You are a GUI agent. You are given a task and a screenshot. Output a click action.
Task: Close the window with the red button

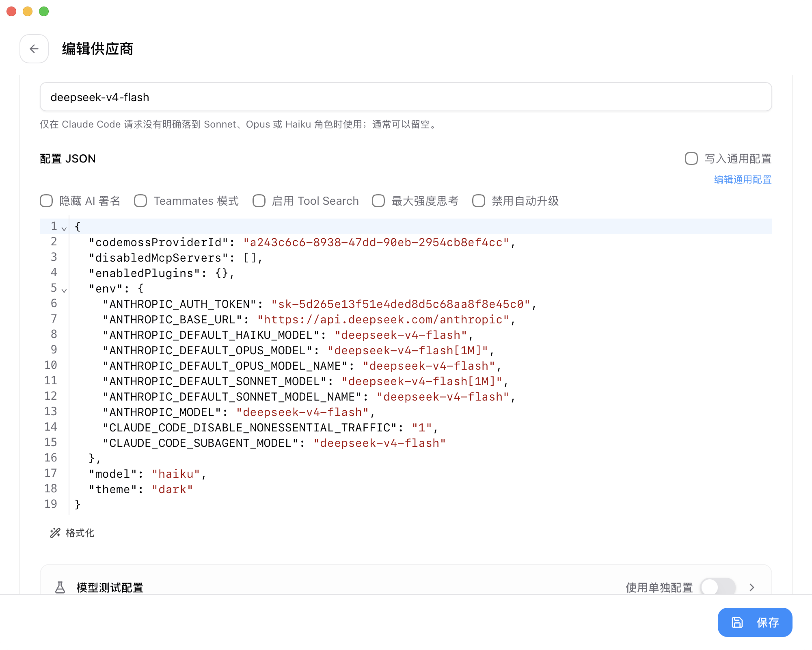click(x=11, y=11)
